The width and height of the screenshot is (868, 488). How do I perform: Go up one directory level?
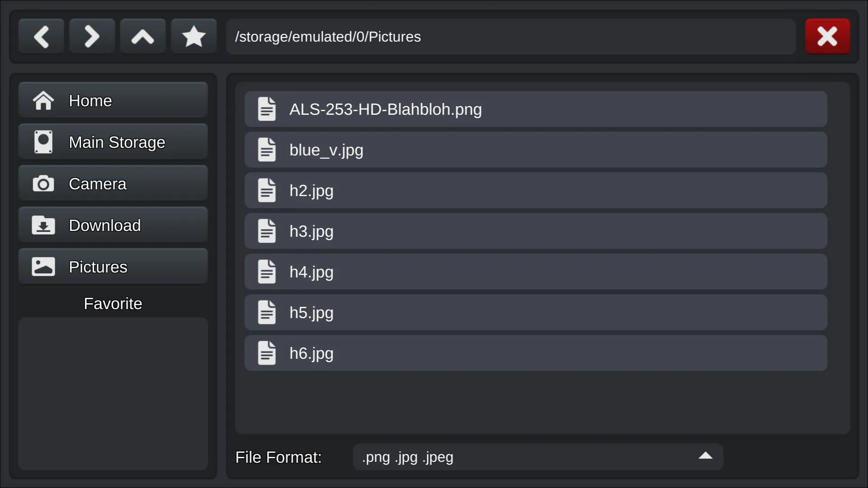click(142, 37)
